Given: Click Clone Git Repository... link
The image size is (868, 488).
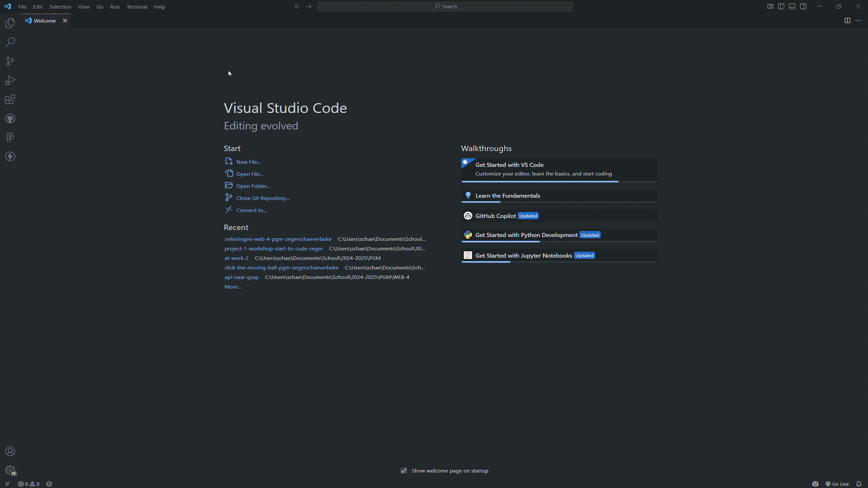Looking at the screenshot, I should pos(263,198).
